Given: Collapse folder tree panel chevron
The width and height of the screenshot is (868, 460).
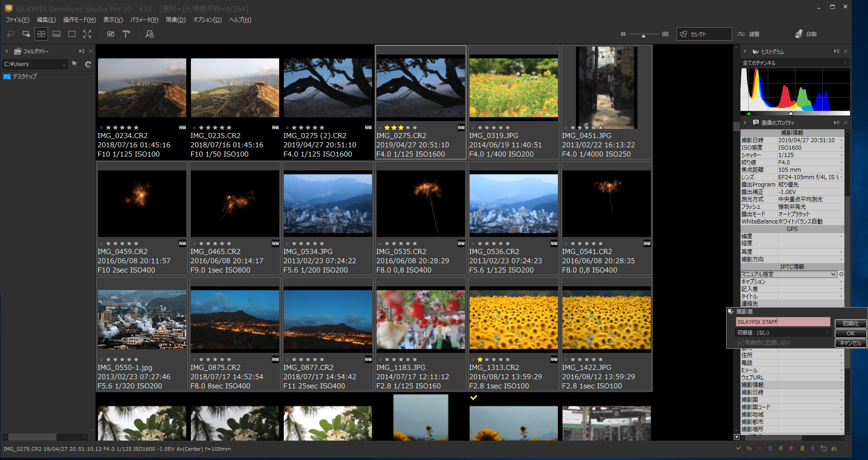Looking at the screenshot, I should (x=7, y=51).
